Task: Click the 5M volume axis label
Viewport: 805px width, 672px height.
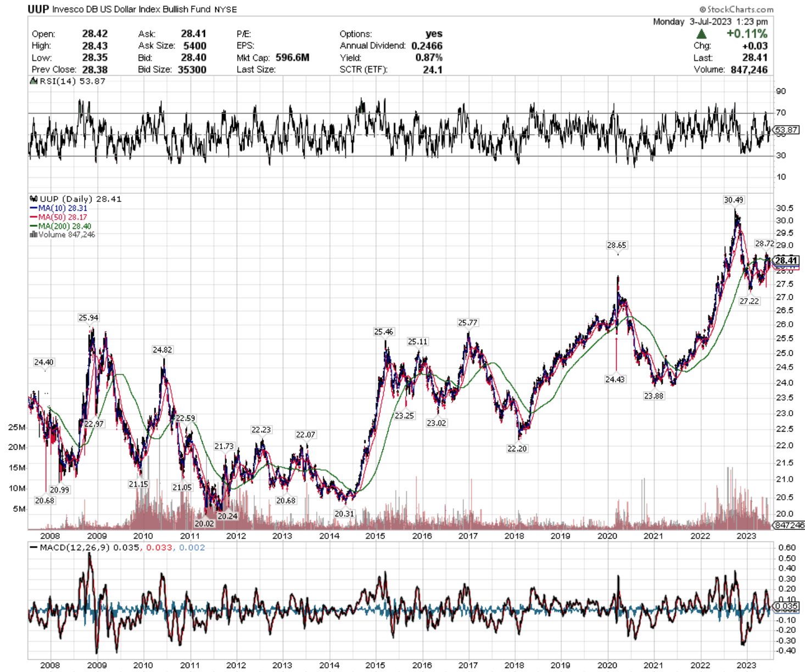Action: [x=19, y=509]
